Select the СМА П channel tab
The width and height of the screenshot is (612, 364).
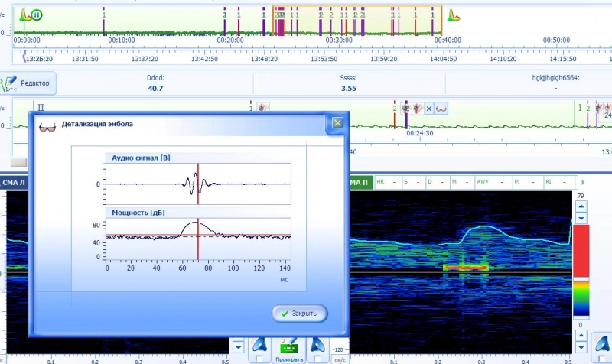click(x=360, y=183)
